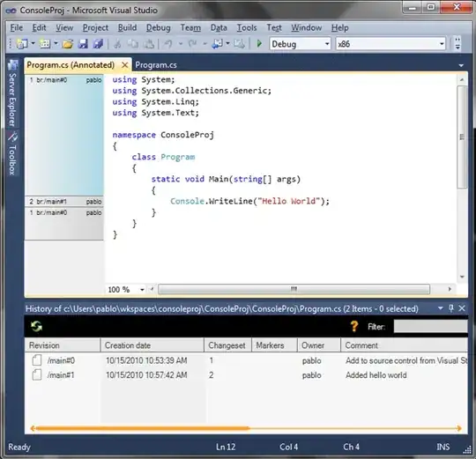
Task: Open the Server Explorer side panel
Action: pos(12,93)
